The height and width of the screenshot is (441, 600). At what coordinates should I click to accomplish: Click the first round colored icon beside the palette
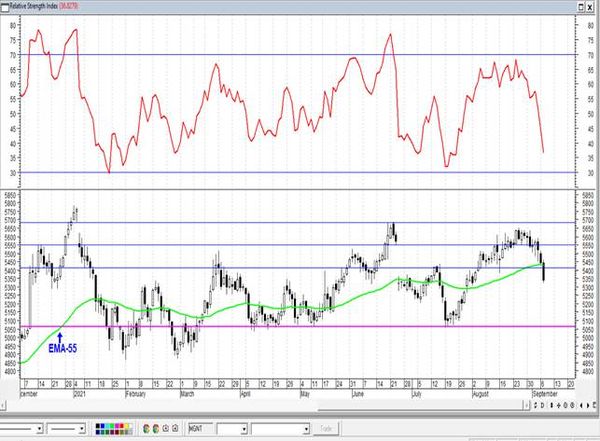[x=146, y=428]
